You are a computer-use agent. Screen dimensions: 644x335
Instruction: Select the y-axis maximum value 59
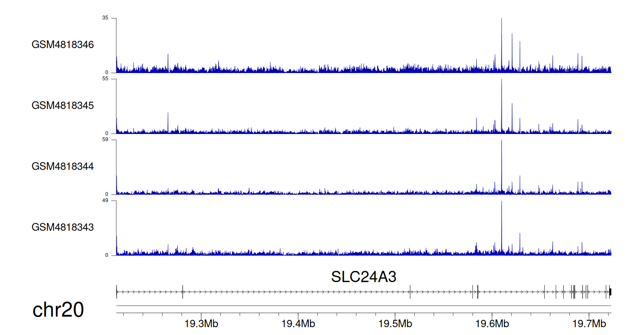(x=105, y=140)
